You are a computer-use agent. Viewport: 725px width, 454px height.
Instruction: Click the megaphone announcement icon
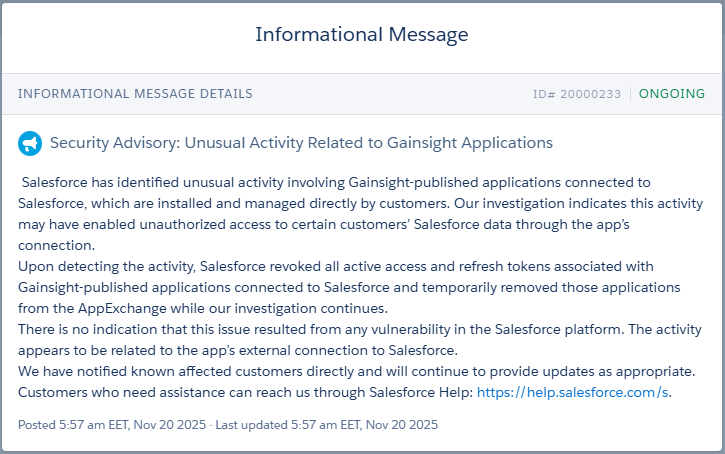pos(30,144)
